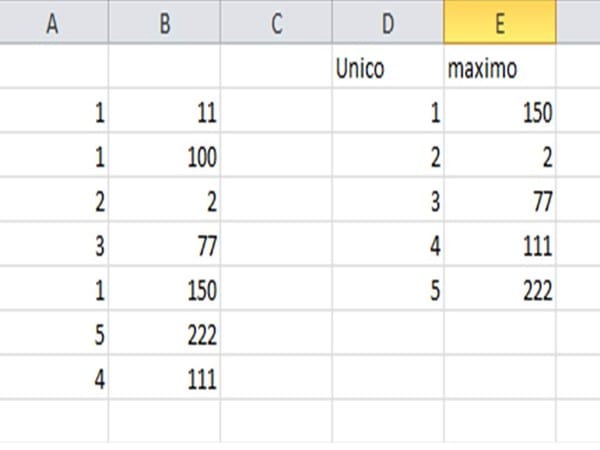600x450 pixels.
Task: Select cell with value 150 in column B
Action: tap(164, 289)
